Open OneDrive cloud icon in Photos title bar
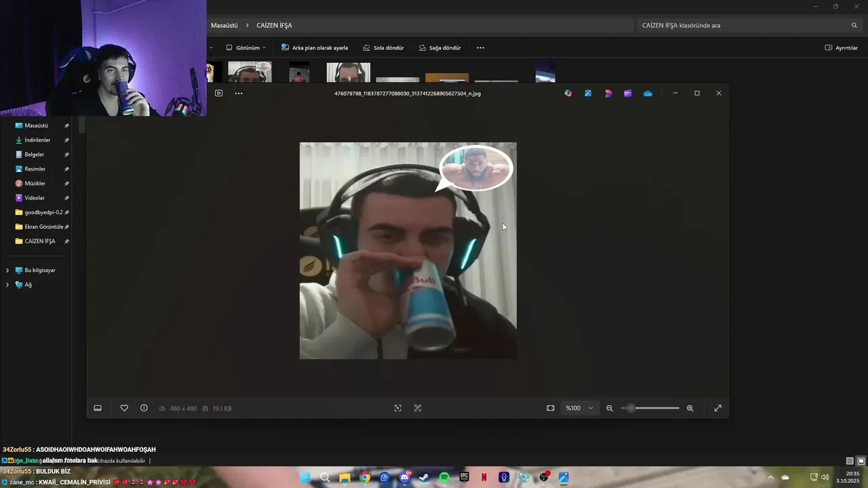868x488 pixels. [x=648, y=93]
